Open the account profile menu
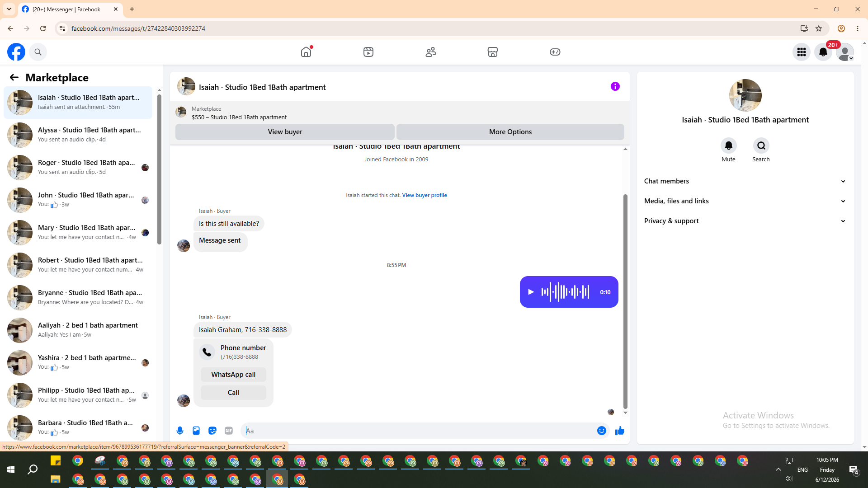The width and height of the screenshot is (868, 488). point(845,52)
